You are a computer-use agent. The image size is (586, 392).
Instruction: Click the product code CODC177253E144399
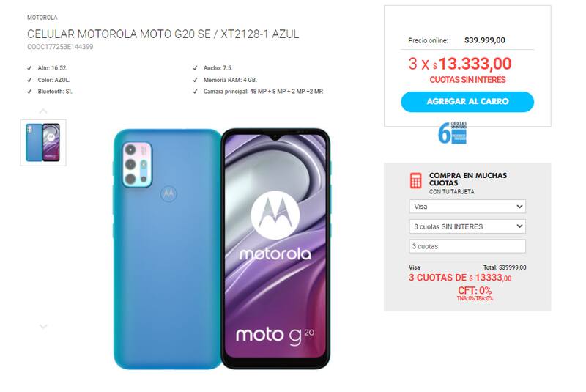click(x=60, y=47)
